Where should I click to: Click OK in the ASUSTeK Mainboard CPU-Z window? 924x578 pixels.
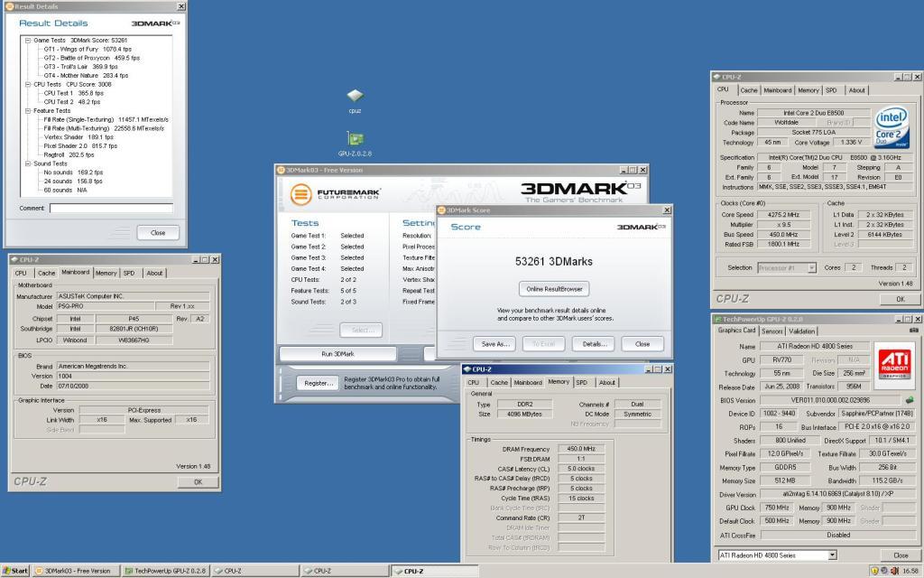(198, 482)
